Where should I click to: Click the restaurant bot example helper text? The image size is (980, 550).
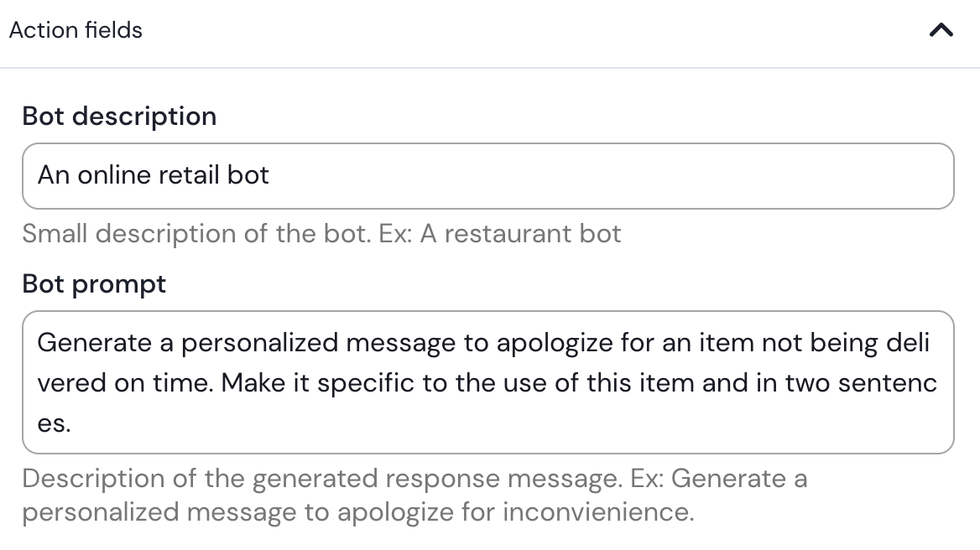coord(321,233)
